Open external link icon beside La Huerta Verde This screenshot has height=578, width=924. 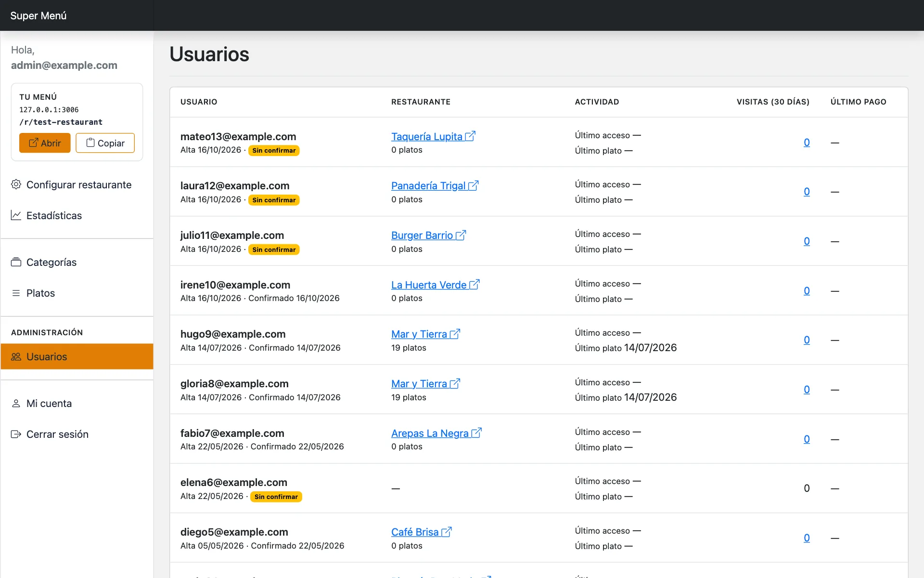click(x=474, y=285)
